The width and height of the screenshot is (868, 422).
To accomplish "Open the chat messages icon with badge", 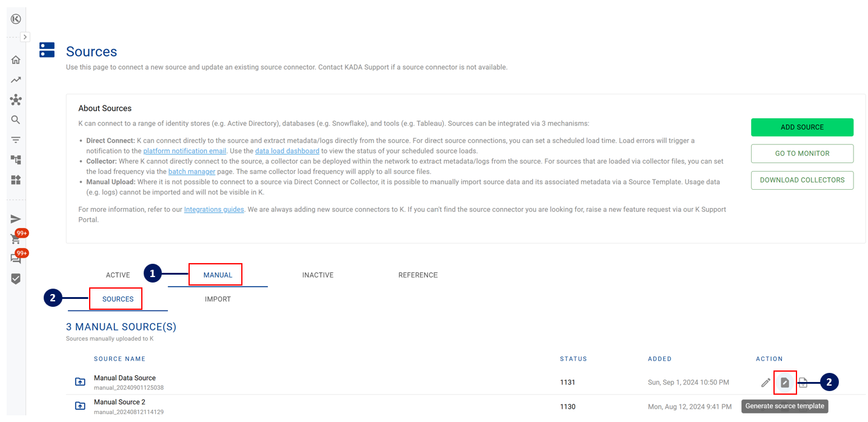I will coord(16,259).
